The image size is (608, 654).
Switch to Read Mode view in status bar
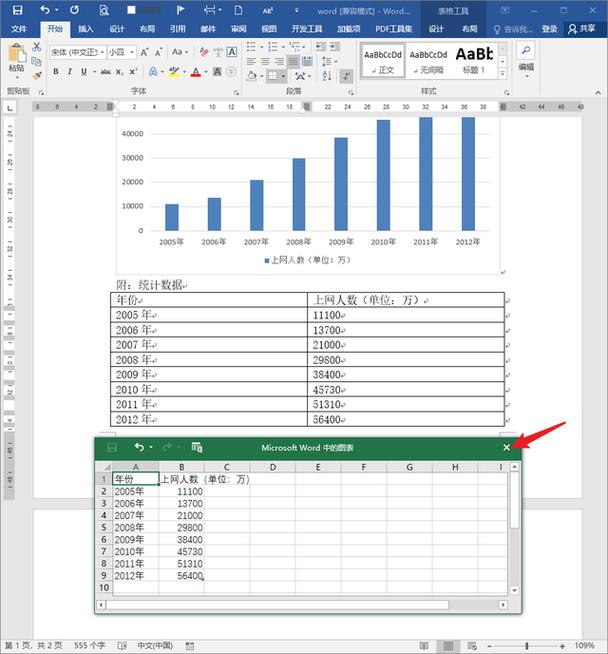[424, 646]
